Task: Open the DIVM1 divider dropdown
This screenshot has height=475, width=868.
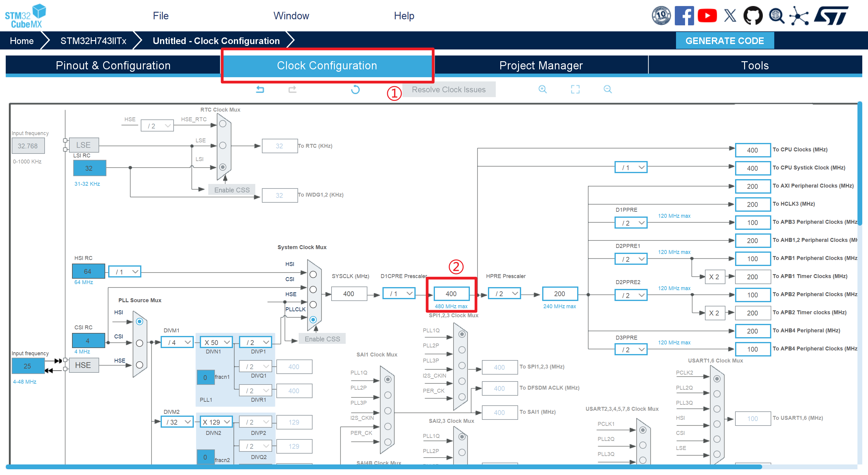Action: click(x=177, y=343)
